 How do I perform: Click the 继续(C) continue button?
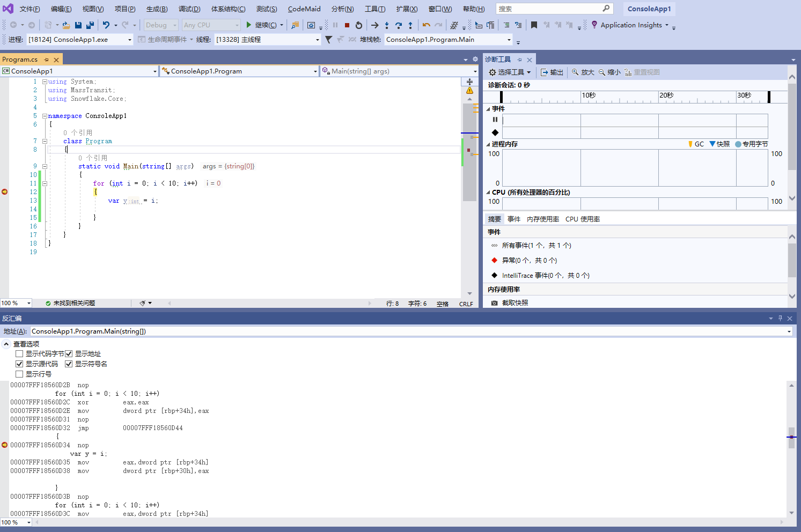pos(261,25)
